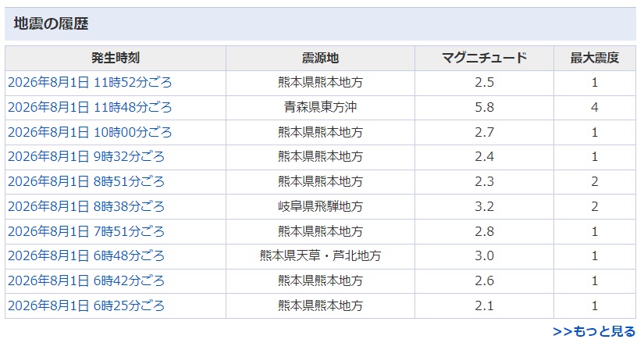644x350 pixels.
Task: Click the 地震の履歴 section heading
Action: coord(51,24)
